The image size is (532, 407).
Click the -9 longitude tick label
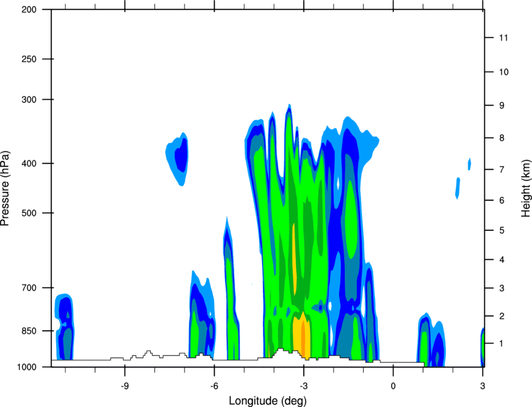click(x=125, y=386)
